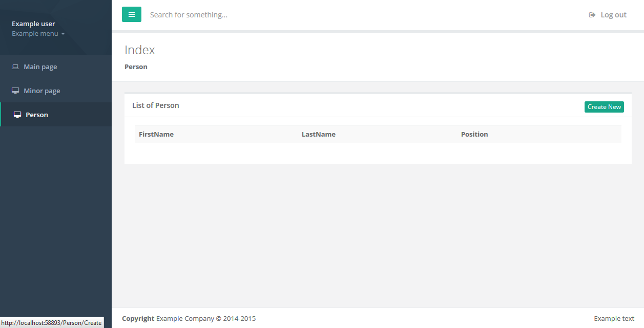Viewport: 644px width, 328px height.
Task: Click the FirstName column header
Action: coord(156,135)
